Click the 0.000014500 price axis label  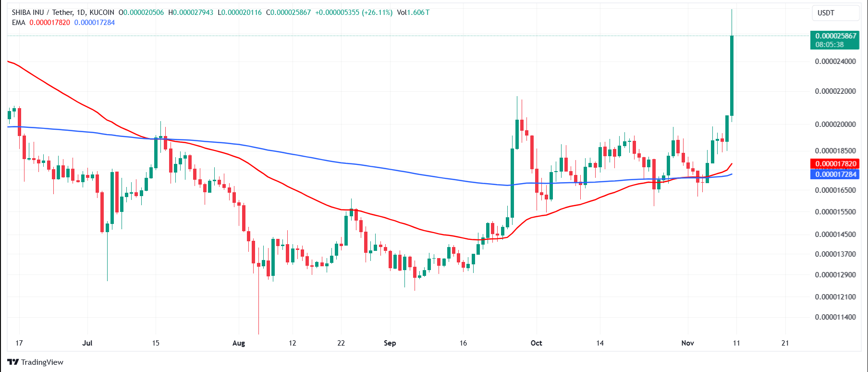(x=835, y=235)
